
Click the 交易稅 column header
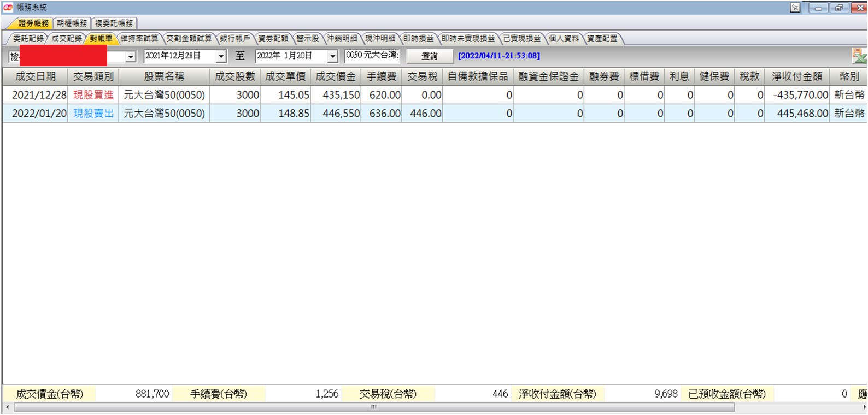pos(422,76)
